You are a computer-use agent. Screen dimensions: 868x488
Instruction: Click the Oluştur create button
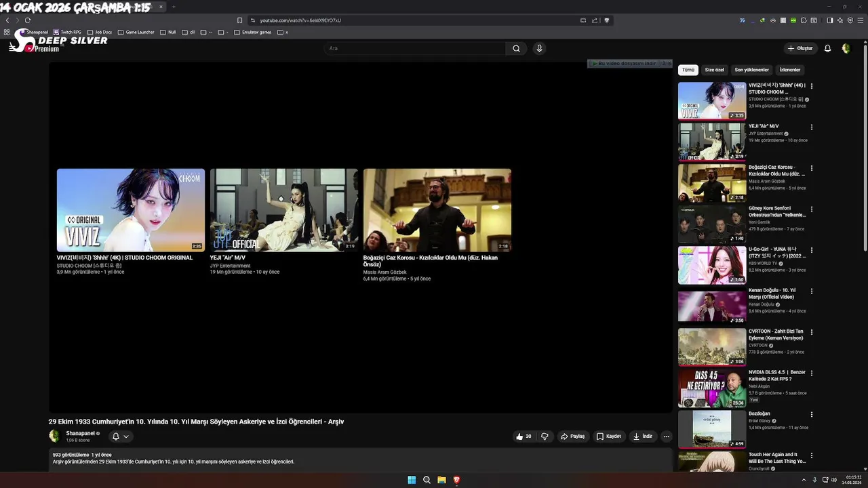click(800, 48)
